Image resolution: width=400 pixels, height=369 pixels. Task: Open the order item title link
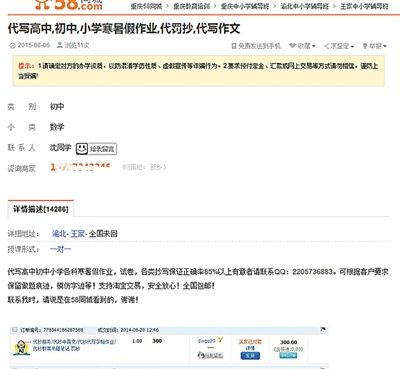tap(74, 345)
